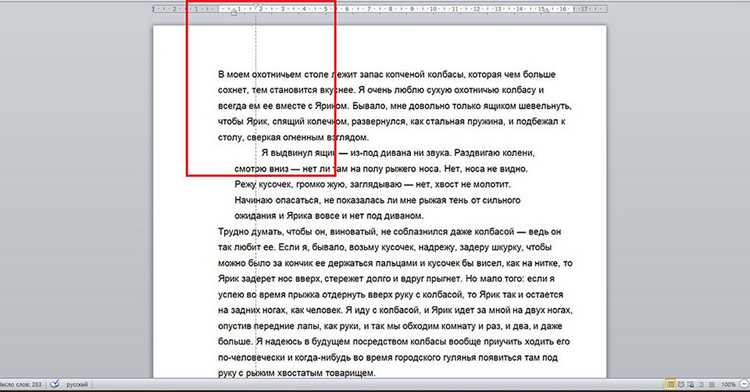Click line 'больше. Я надеюсь в будущем'

pyautogui.click(x=394, y=342)
